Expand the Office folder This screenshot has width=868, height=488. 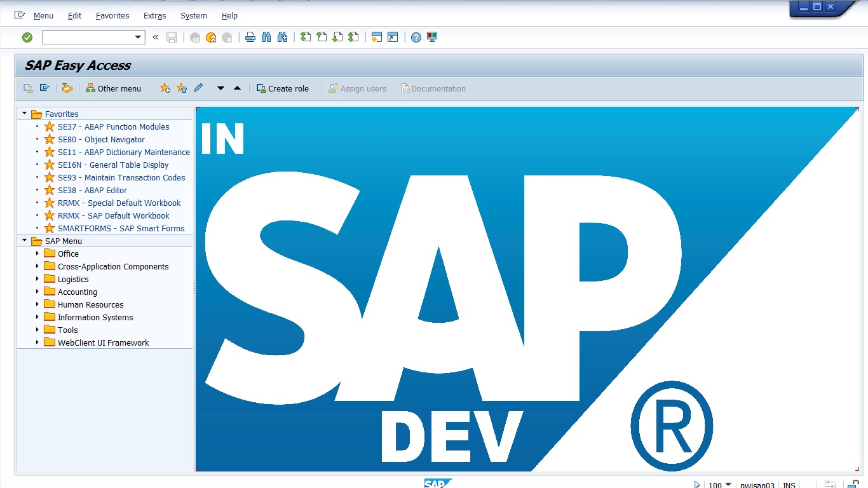click(x=37, y=254)
